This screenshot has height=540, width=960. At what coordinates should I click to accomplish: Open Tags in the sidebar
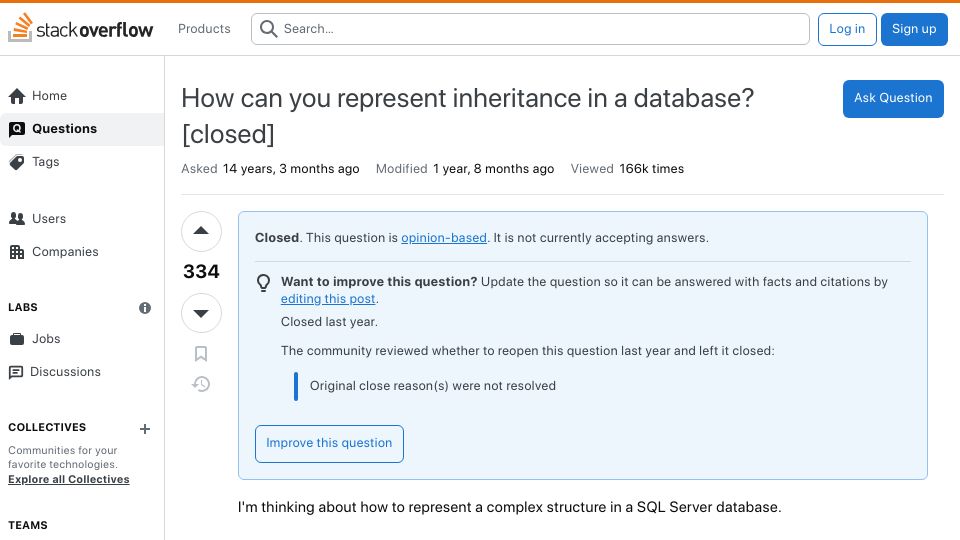(x=82, y=162)
